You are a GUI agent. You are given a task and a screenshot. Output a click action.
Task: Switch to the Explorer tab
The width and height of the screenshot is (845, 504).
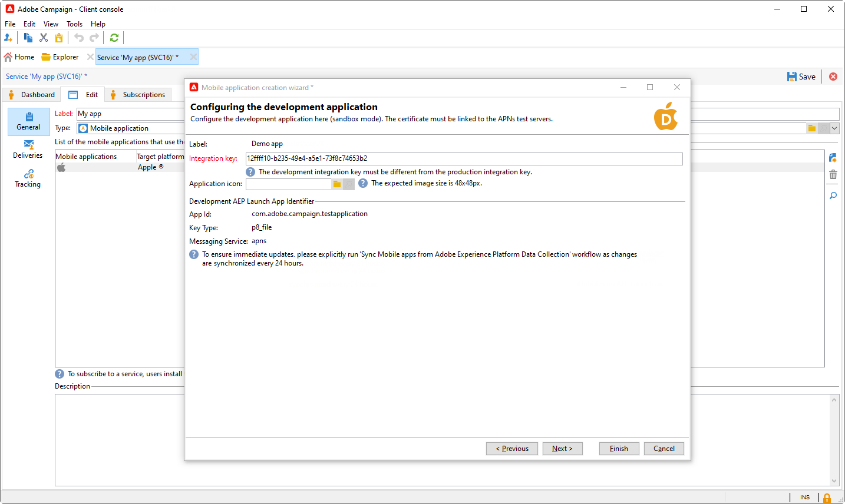click(60, 57)
